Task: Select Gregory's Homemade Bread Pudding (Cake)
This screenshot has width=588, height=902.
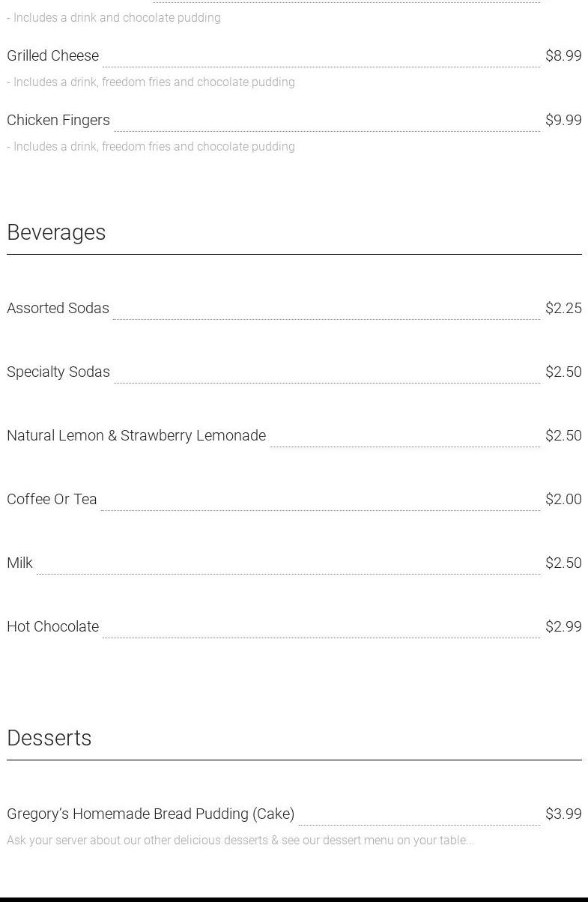Action: (151, 814)
